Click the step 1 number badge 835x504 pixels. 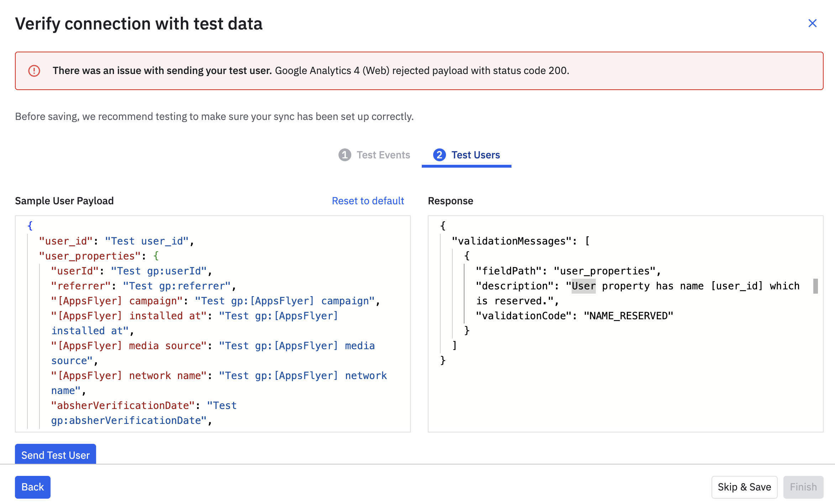coord(345,155)
